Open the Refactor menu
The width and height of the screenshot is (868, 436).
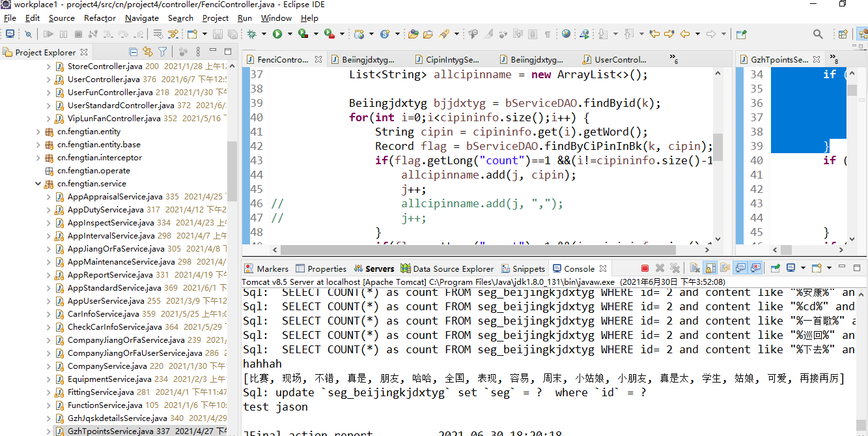coord(100,18)
